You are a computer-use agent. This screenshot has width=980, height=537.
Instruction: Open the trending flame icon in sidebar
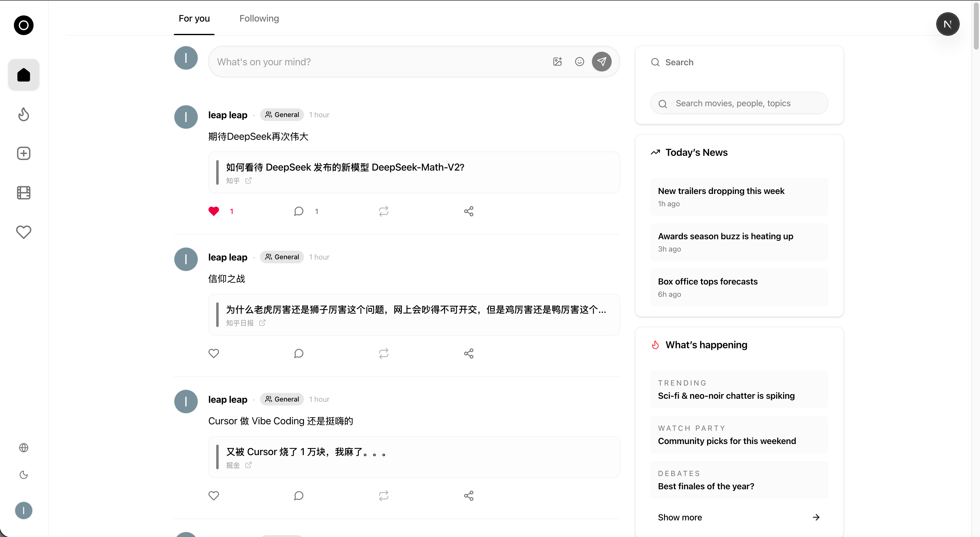click(24, 114)
